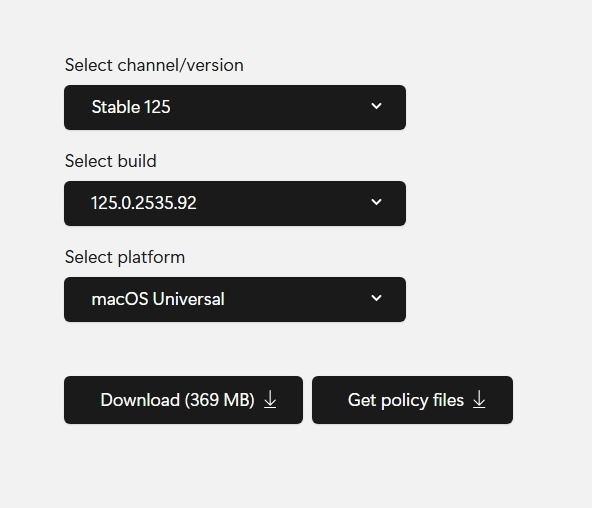
Task: Click chevron icon in macOS Universal box
Action: [x=376, y=298]
